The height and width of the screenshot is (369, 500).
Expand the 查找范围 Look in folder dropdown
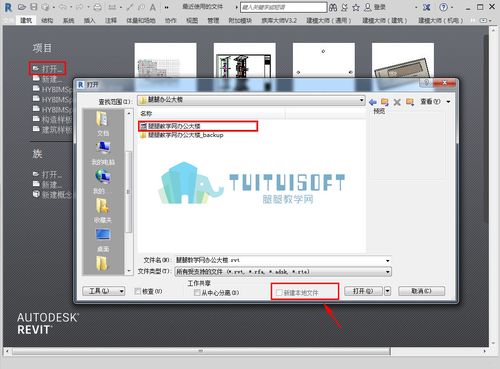click(361, 100)
